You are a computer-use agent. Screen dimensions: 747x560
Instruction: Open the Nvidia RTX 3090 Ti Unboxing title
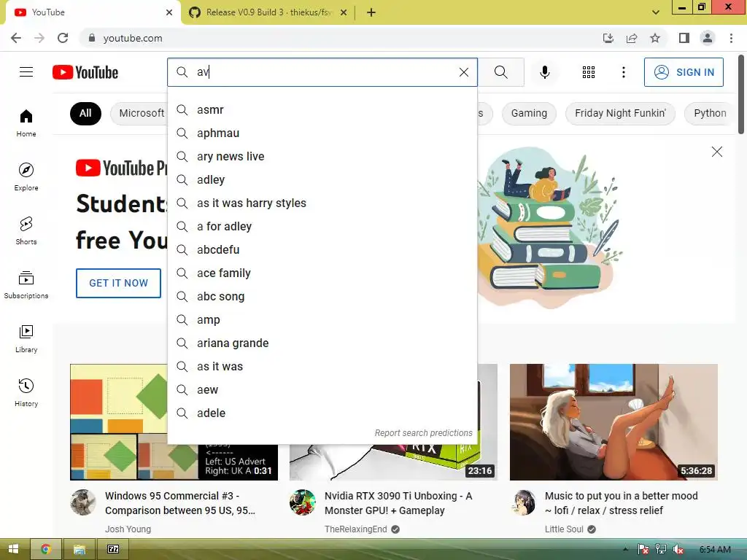(x=398, y=503)
